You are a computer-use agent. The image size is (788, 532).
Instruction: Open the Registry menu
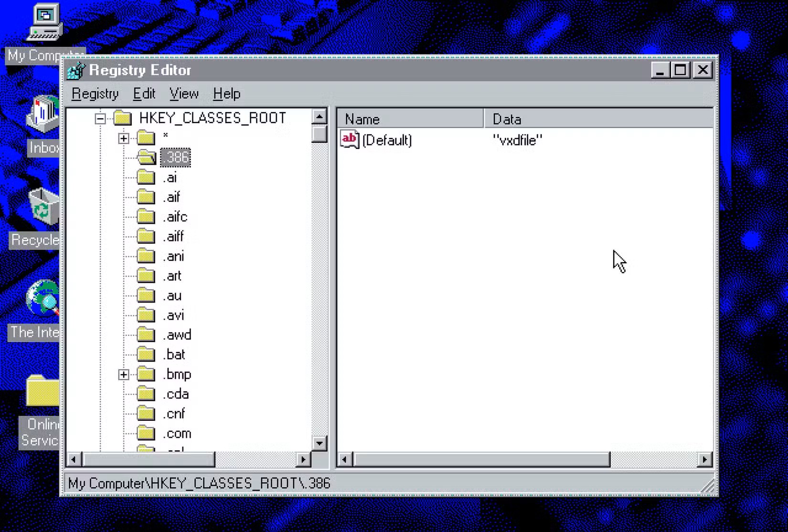point(95,94)
